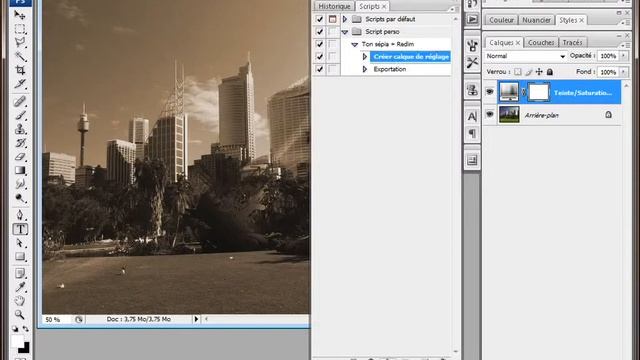640x360 pixels.
Task: Enable lock position
Action: [539, 72]
